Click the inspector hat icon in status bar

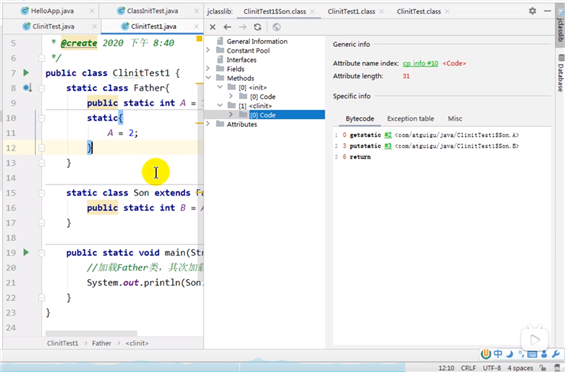[x=557, y=368]
